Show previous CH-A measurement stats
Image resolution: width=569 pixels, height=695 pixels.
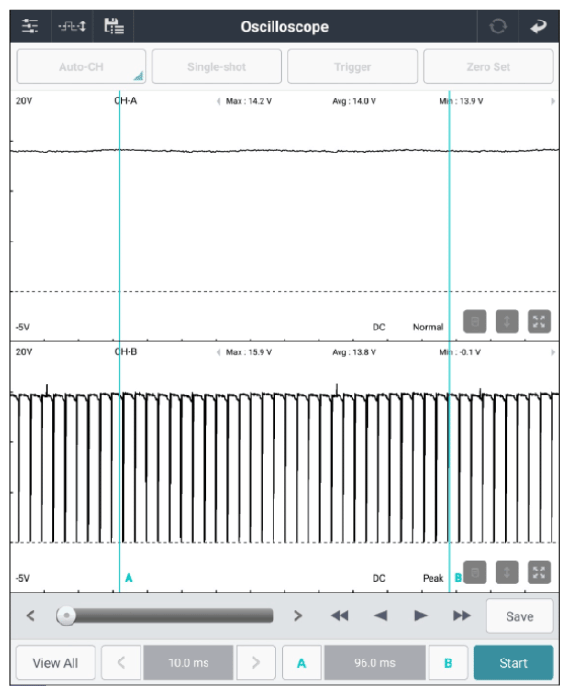(x=218, y=101)
